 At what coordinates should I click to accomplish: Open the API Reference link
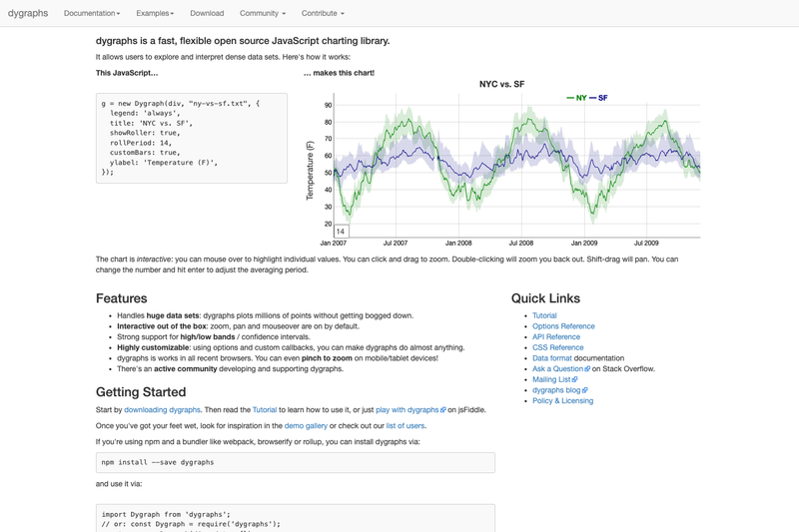click(x=556, y=337)
